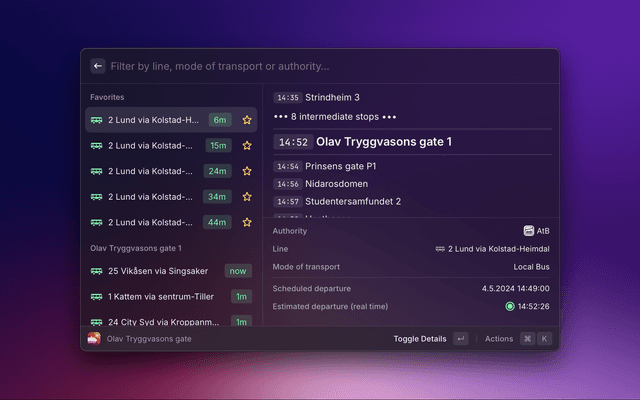Click the star icon on the 44m row
Screen dimensions: 640x400
[247, 222]
